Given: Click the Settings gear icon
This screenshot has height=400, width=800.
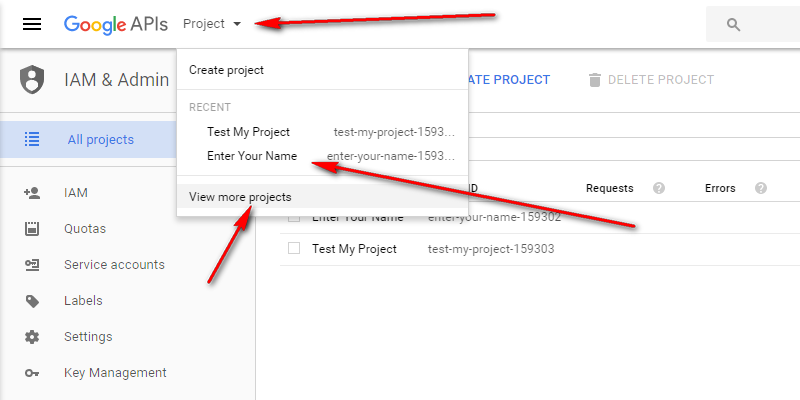Looking at the screenshot, I should coord(32,337).
